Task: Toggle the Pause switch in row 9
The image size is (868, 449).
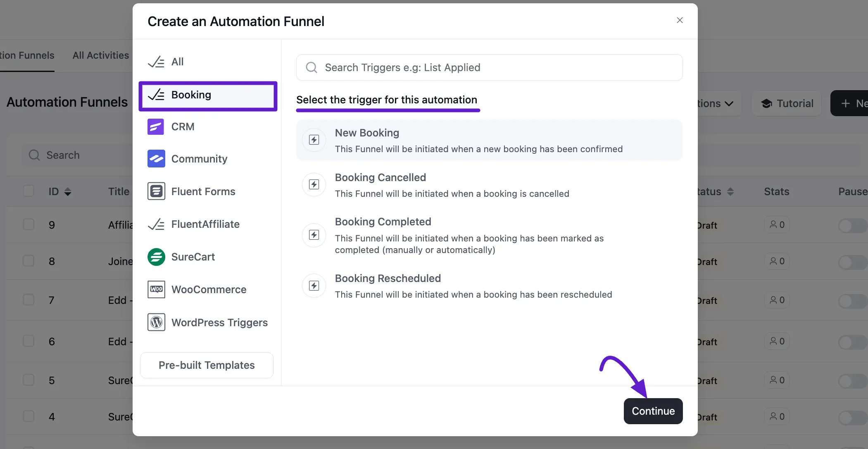Action: 853,226
